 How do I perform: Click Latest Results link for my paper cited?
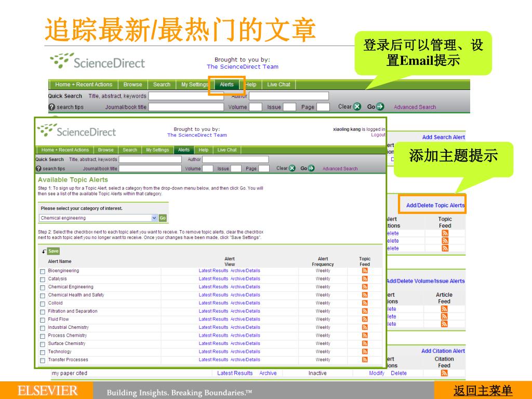pos(235,373)
